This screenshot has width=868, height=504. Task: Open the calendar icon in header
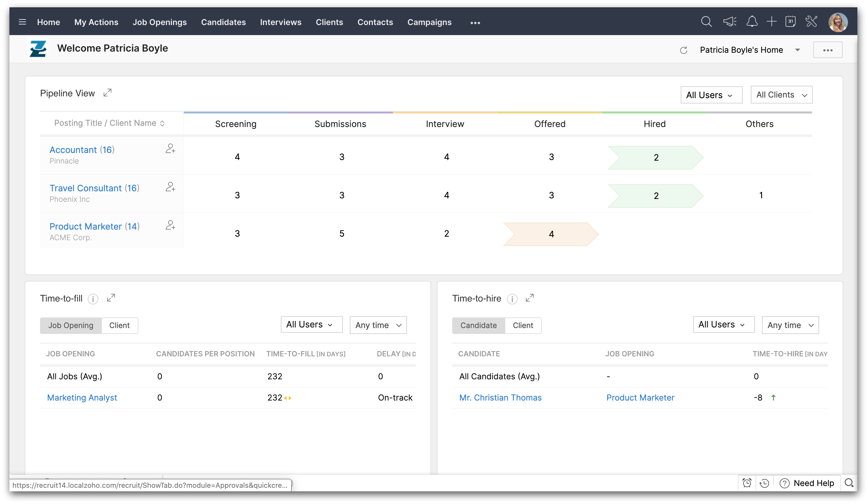pyautogui.click(x=790, y=22)
